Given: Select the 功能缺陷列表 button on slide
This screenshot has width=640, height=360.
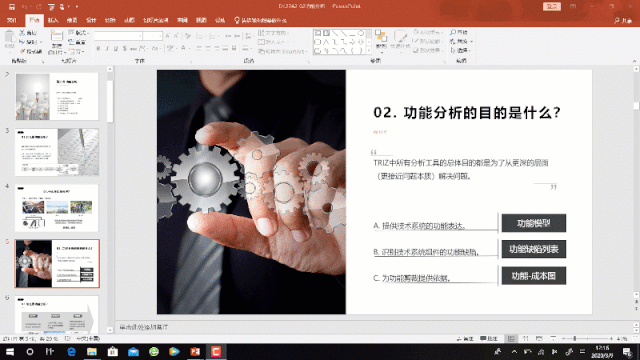Looking at the screenshot, I should tap(533, 249).
